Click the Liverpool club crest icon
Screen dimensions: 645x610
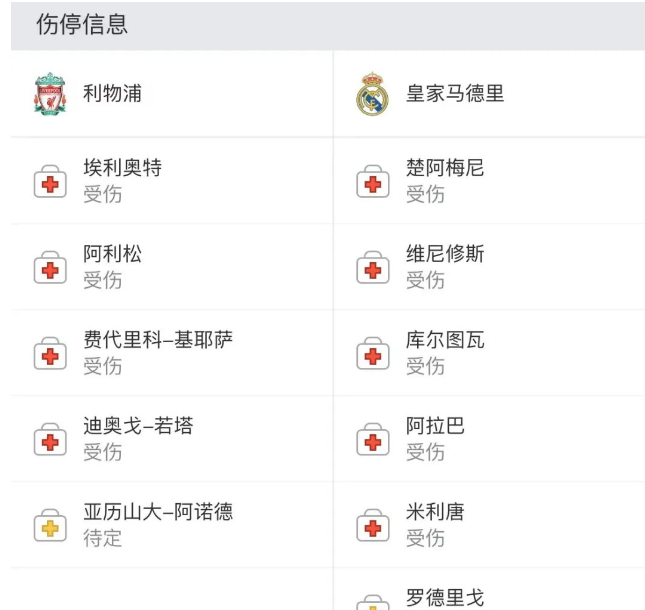[x=50, y=94]
